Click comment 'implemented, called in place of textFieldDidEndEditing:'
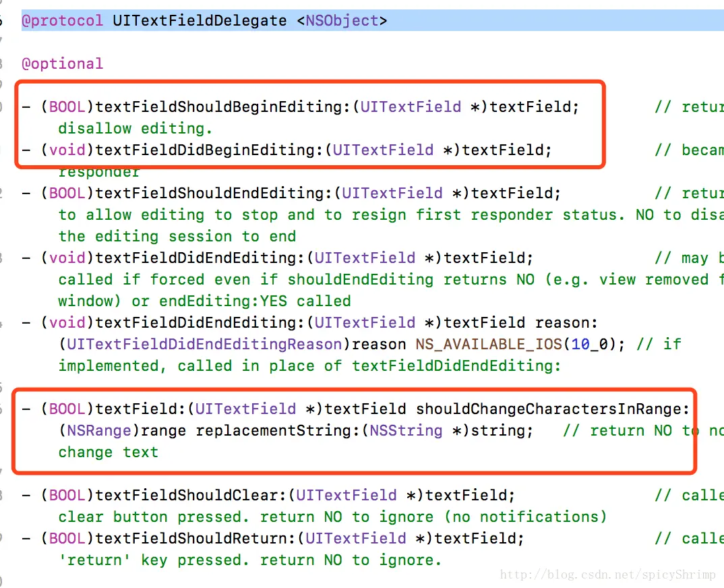 tap(309, 366)
